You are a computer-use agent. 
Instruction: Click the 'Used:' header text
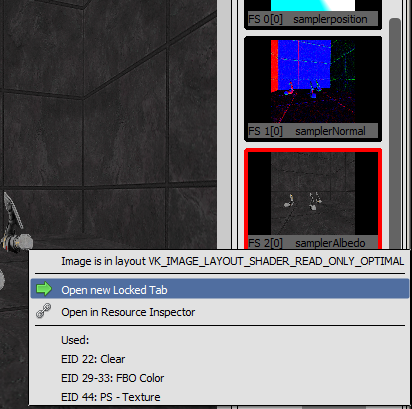pyautogui.click(x=75, y=340)
